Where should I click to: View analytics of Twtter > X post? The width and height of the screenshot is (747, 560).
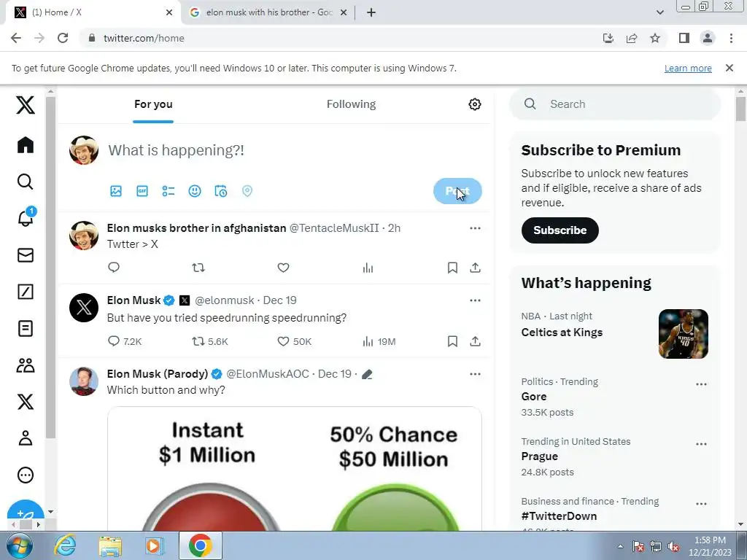coord(368,268)
